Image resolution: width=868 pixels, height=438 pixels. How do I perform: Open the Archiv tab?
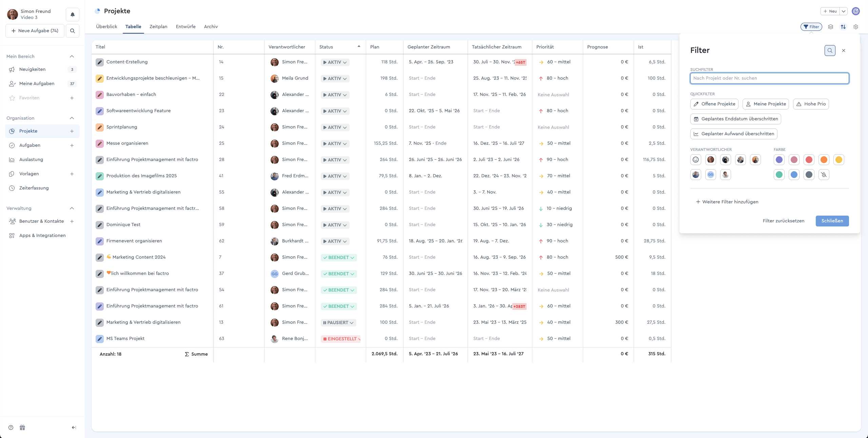tap(211, 26)
